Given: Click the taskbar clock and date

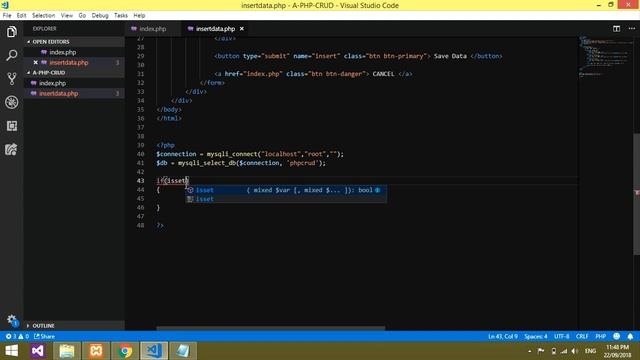Looking at the screenshot, I should click(x=617, y=351).
